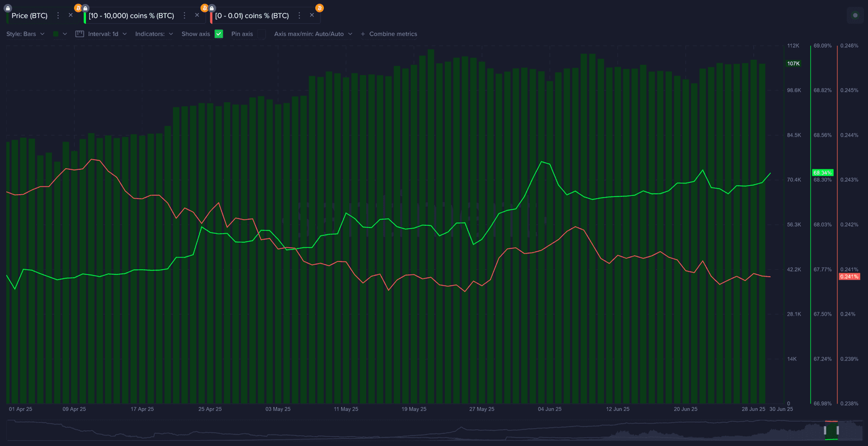
Task: Open options for [10 - 10,000) coins % metric
Action: (x=184, y=16)
